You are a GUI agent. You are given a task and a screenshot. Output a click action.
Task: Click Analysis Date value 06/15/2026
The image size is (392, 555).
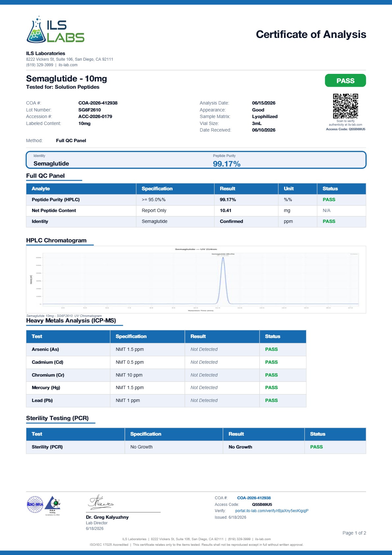[x=264, y=103]
